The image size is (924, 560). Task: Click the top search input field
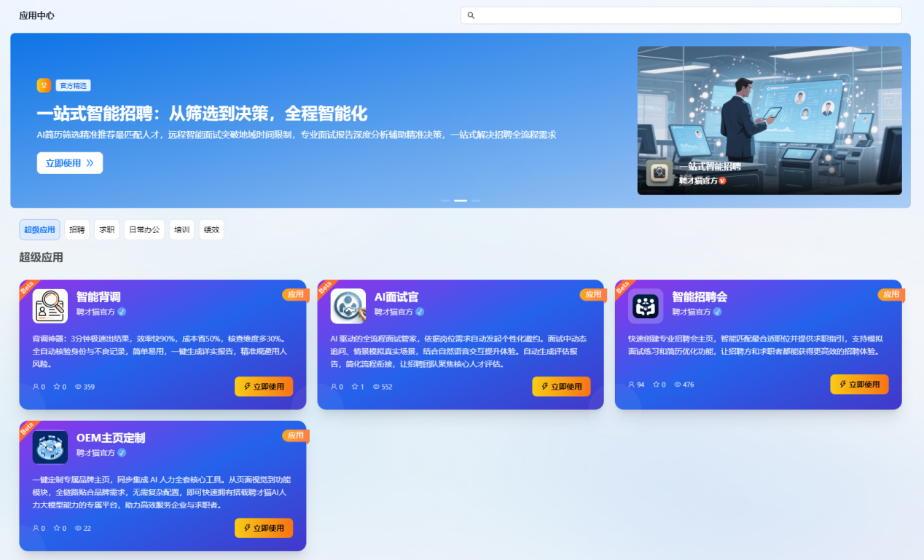tap(685, 15)
